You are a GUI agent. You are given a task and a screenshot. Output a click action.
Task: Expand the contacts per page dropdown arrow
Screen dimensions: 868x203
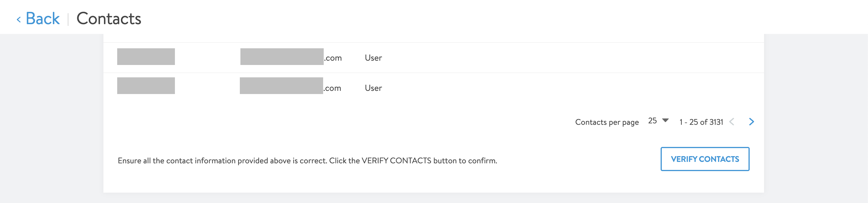point(665,120)
